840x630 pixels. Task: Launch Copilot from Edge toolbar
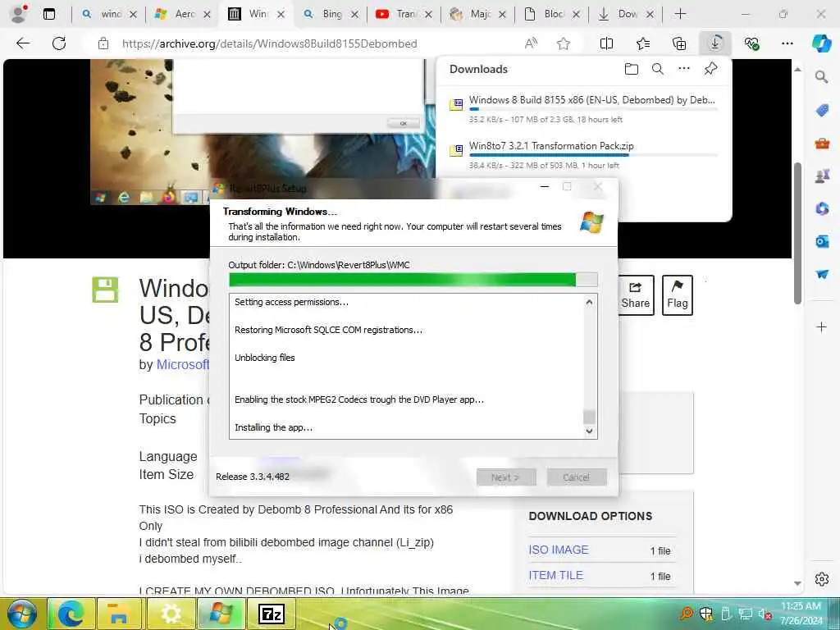(x=822, y=43)
